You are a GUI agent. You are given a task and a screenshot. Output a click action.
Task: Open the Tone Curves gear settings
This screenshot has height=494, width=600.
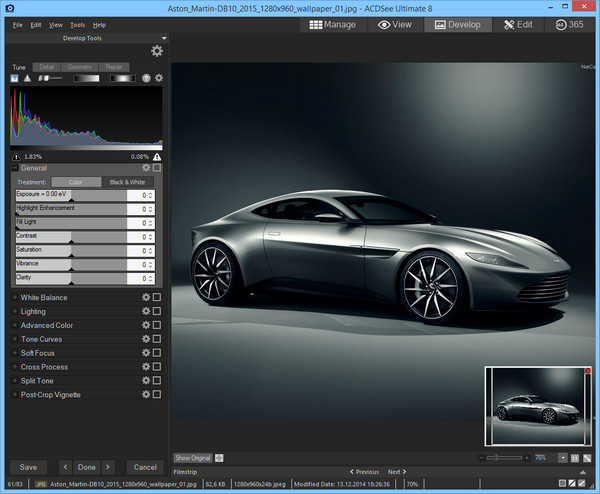pyautogui.click(x=146, y=339)
